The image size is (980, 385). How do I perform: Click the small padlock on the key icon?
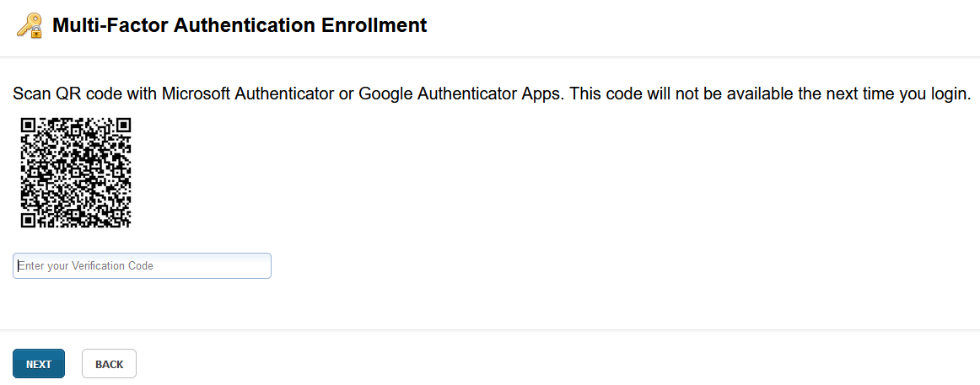tap(36, 32)
